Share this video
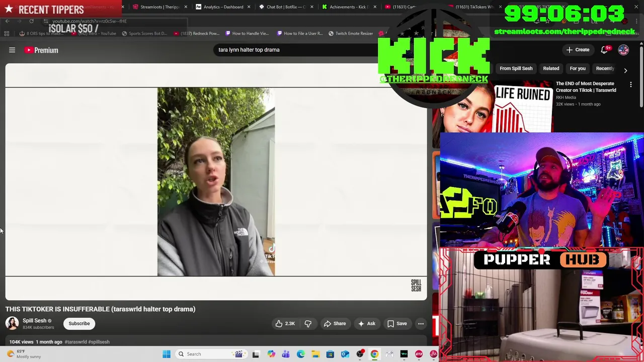Image resolution: width=644 pixels, height=362 pixels. point(335,324)
